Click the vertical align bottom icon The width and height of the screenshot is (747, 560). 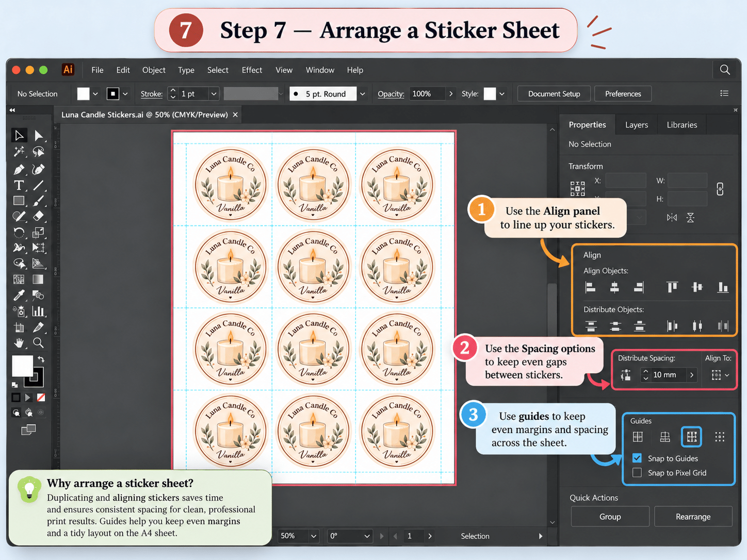point(723,287)
